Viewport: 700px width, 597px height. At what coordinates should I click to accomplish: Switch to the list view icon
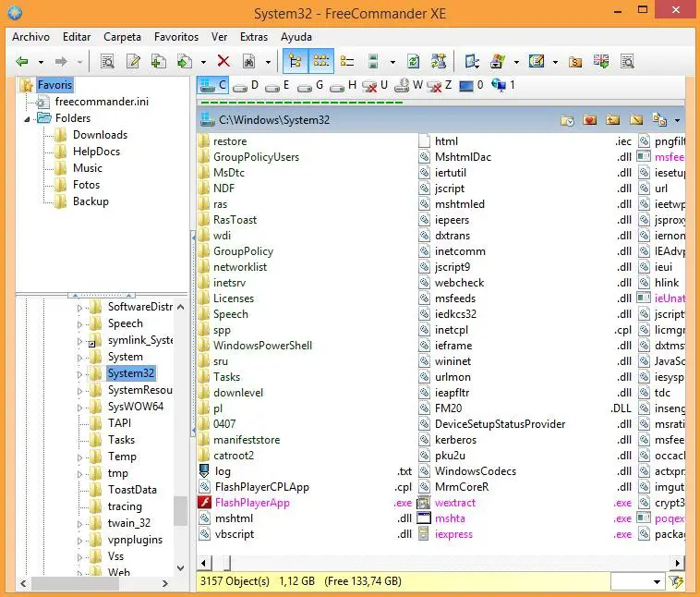coord(347,62)
